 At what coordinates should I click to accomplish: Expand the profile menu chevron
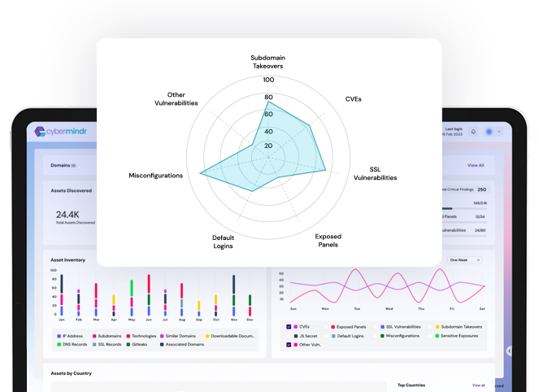click(x=499, y=132)
